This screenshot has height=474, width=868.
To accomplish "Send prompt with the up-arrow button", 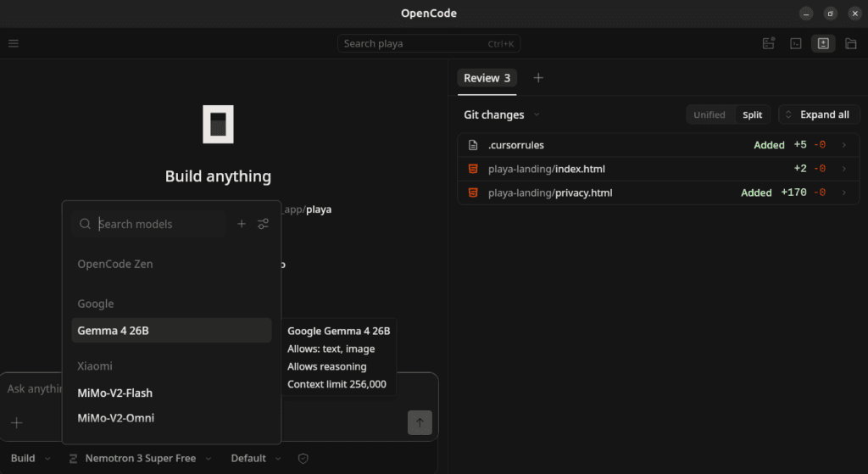I will click(420, 422).
